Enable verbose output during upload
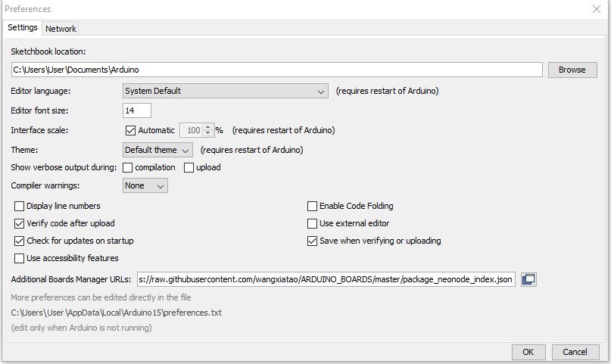 click(x=189, y=167)
